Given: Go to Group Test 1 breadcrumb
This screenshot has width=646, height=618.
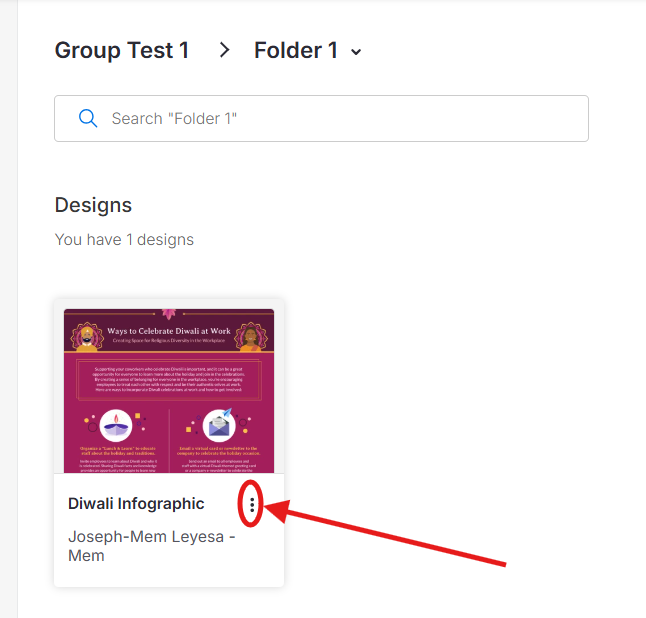Looking at the screenshot, I should coord(121,50).
